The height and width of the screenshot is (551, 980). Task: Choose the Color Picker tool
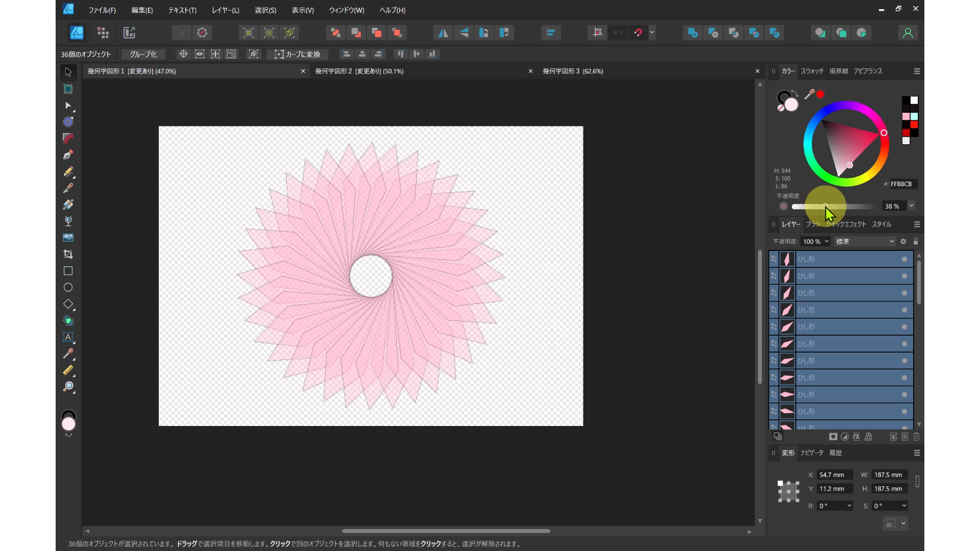pos(68,354)
